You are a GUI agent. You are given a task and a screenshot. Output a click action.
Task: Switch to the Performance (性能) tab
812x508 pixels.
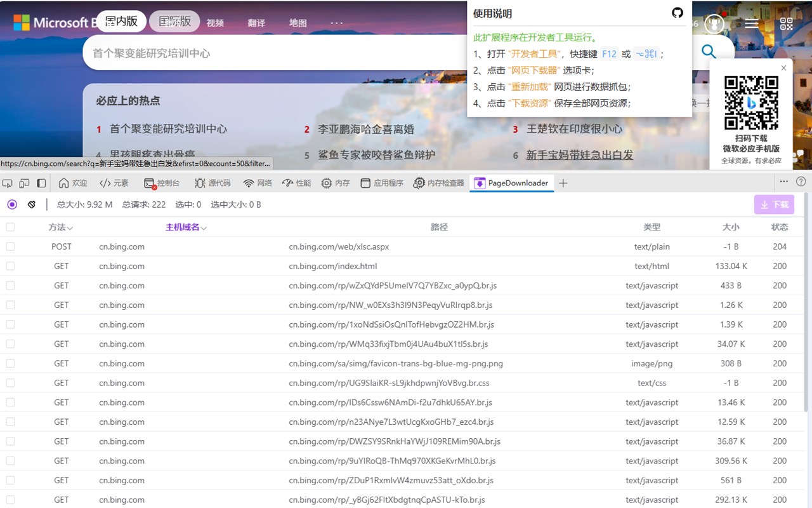point(296,183)
